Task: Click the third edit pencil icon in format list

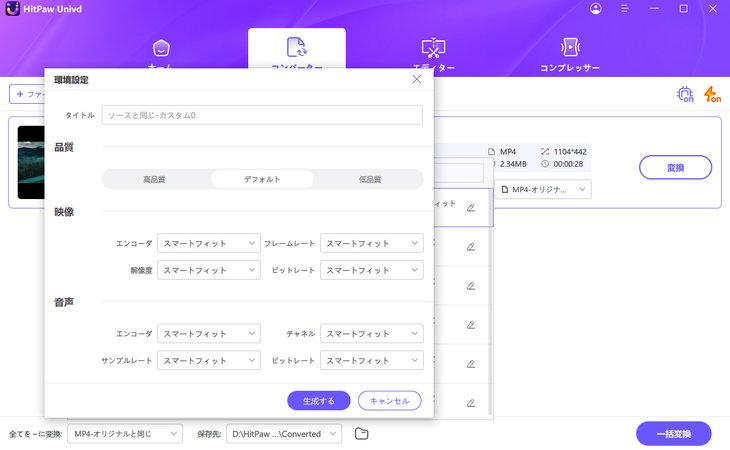Action: tap(471, 286)
